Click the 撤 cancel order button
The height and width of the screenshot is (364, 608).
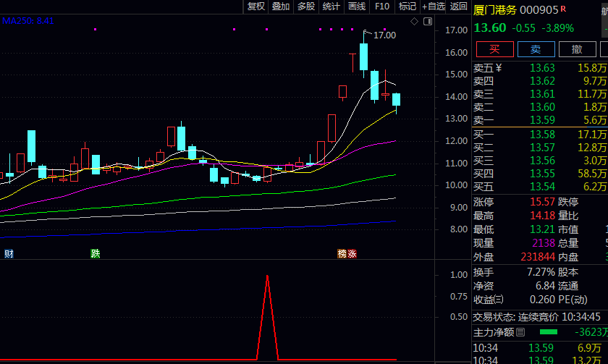coord(577,49)
